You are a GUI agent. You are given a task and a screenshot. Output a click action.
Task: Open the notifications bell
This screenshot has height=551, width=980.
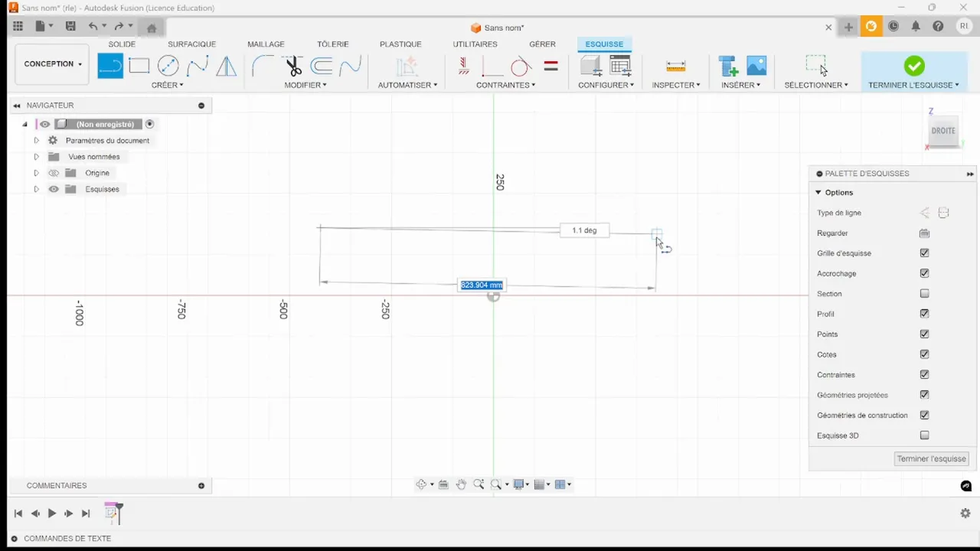(916, 26)
